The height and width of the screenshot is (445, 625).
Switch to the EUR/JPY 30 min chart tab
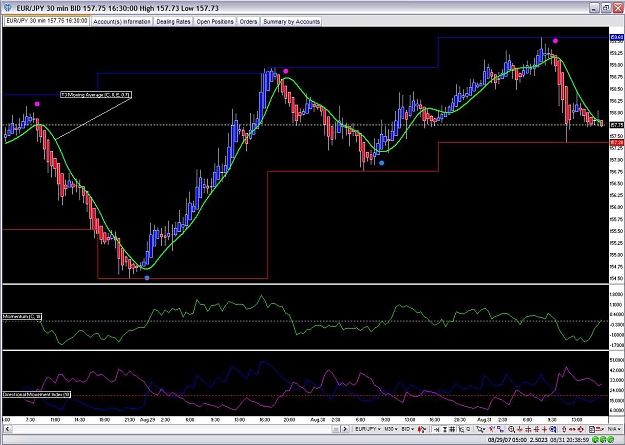[x=47, y=21]
